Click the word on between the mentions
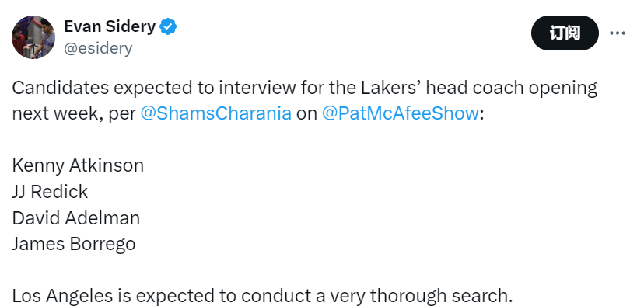The width and height of the screenshot is (644, 306). pyautogui.click(x=306, y=114)
